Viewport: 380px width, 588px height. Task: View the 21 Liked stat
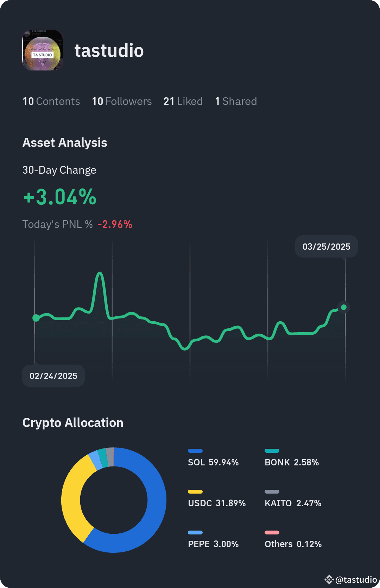183,101
